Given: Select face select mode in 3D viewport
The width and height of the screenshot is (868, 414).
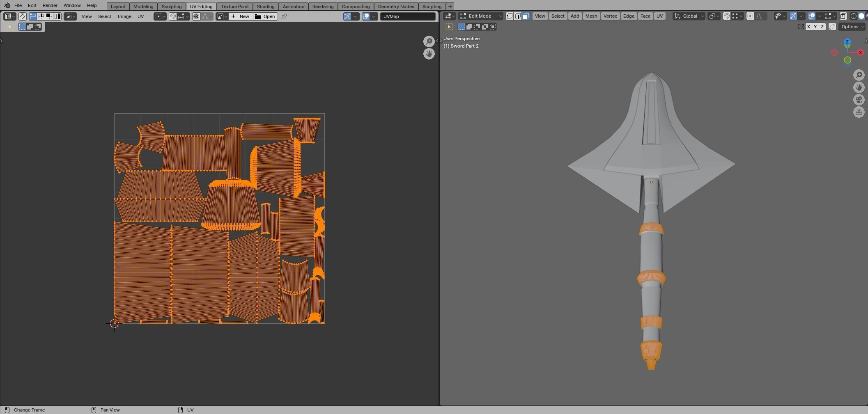Looking at the screenshot, I should point(526,16).
